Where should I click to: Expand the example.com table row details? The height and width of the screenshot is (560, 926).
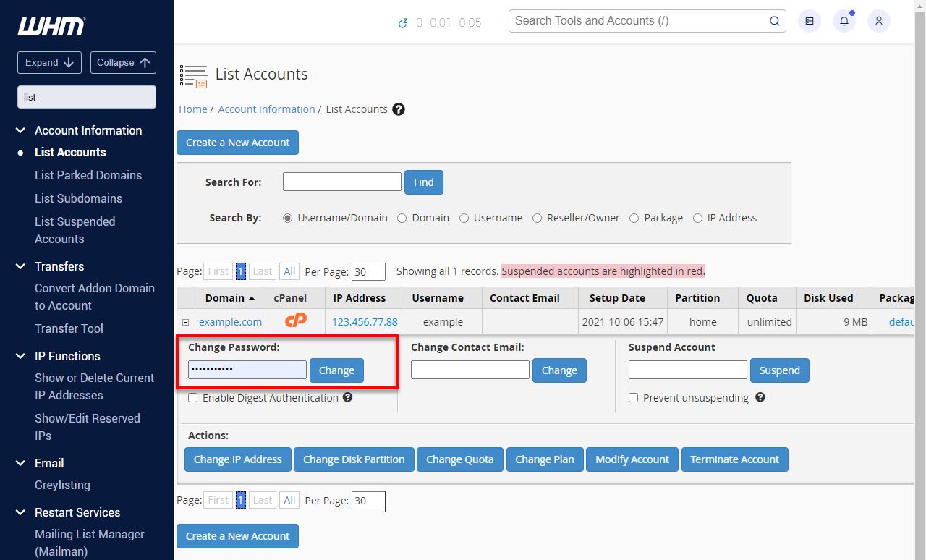[185, 321]
